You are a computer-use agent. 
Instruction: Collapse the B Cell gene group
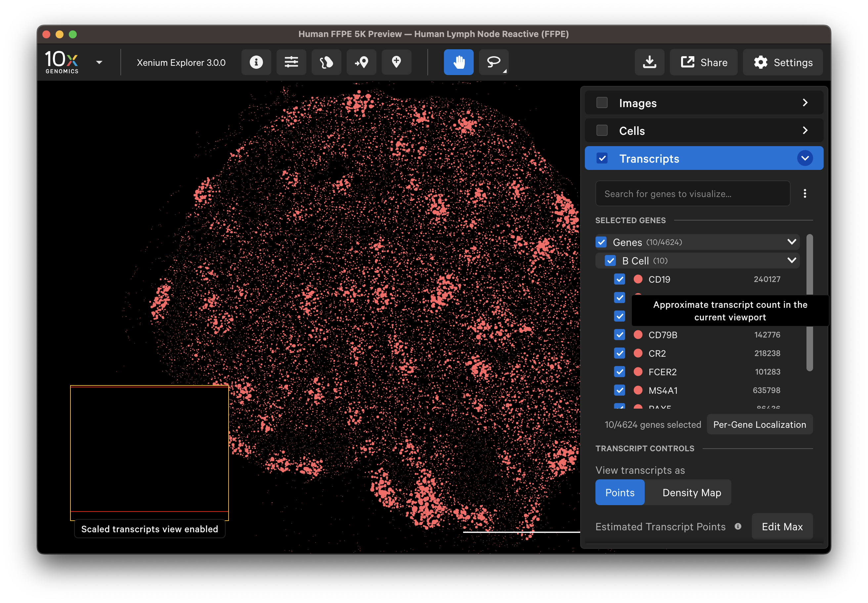click(792, 260)
